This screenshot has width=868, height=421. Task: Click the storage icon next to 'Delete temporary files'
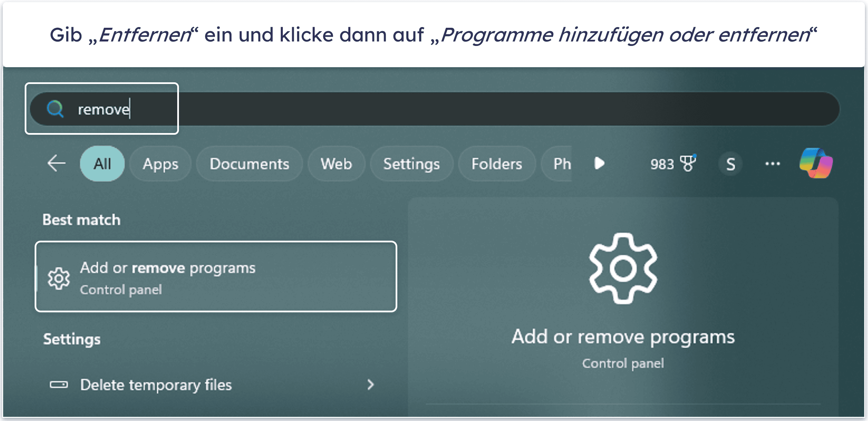click(x=59, y=385)
